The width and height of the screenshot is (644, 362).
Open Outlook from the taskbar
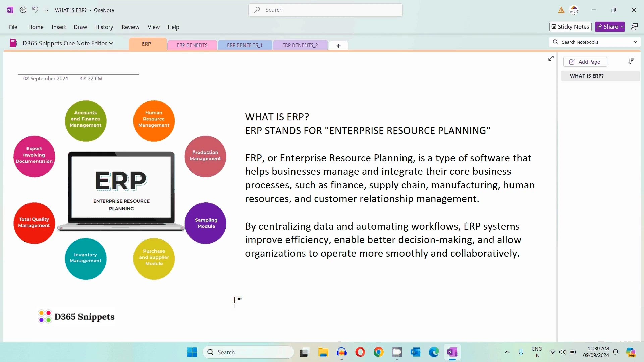415,352
